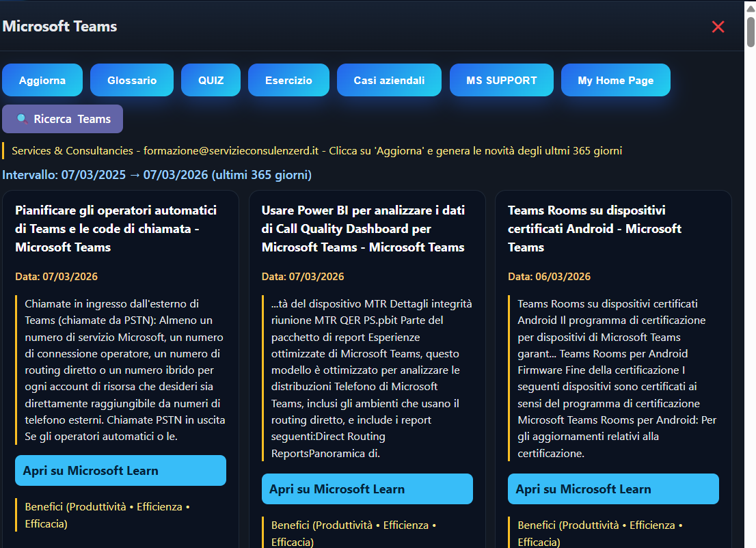Open the Glossario section
This screenshot has width=756, height=548.
[x=132, y=80]
